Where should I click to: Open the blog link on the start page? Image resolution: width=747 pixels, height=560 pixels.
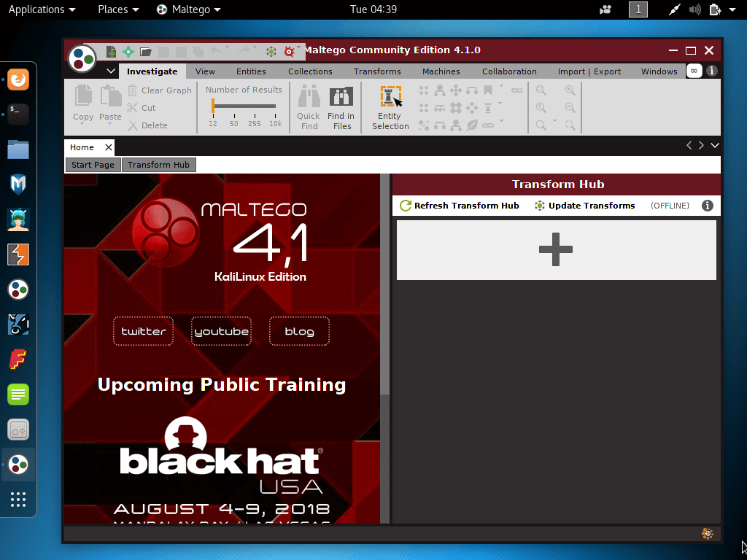[299, 331]
